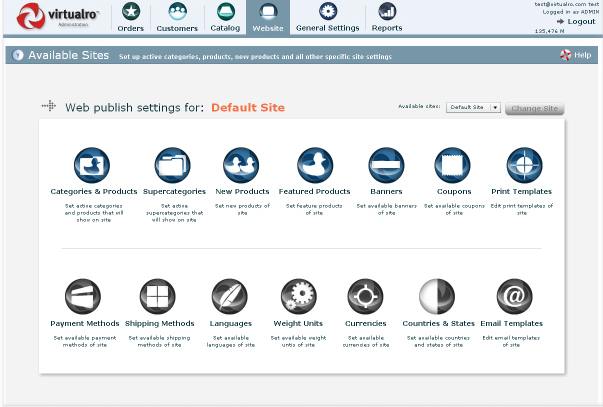603x407 pixels.
Task: Open the Supercategories folder icon
Action: [173, 165]
